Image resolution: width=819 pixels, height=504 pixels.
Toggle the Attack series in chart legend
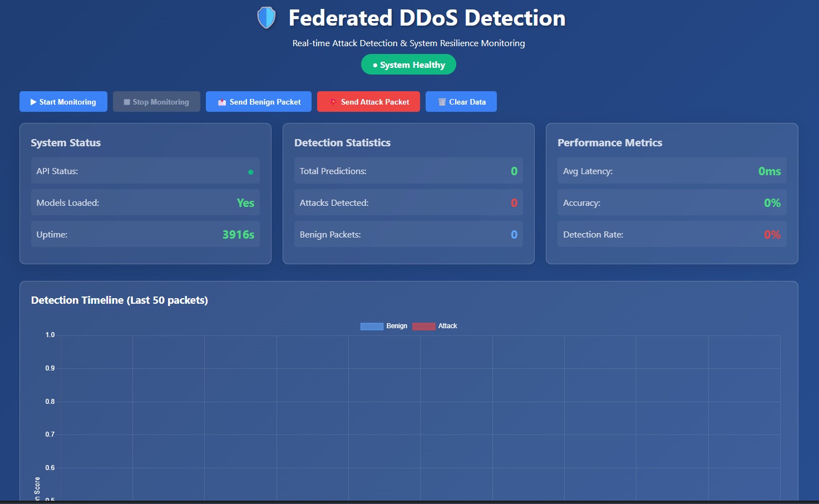(x=447, y=326)
